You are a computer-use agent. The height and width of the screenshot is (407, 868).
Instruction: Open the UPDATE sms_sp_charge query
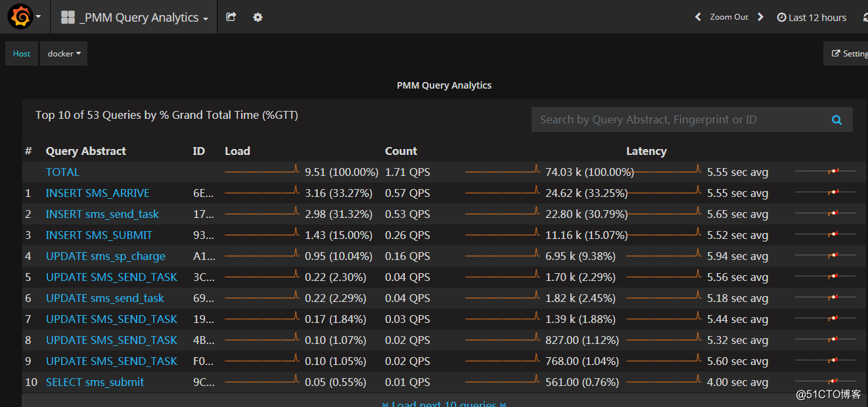pyautogui.click(x=106, y=256)
